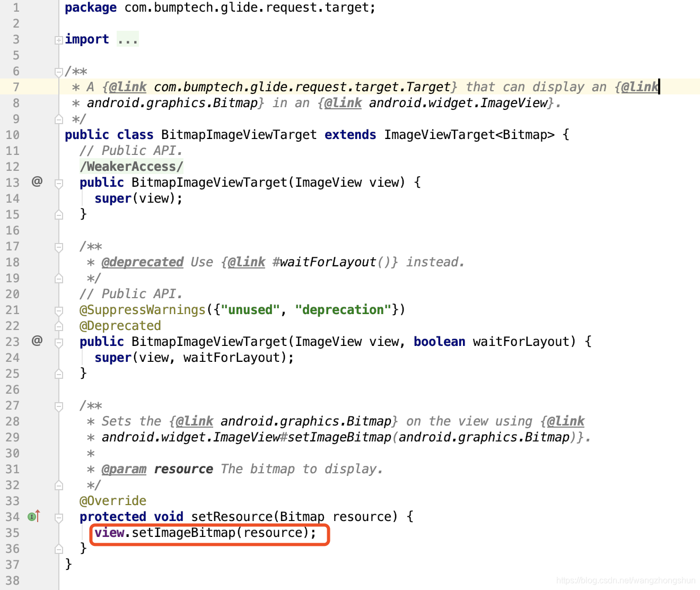
Task: Click the first // Public API. comment on line 11
Action: 131,151
